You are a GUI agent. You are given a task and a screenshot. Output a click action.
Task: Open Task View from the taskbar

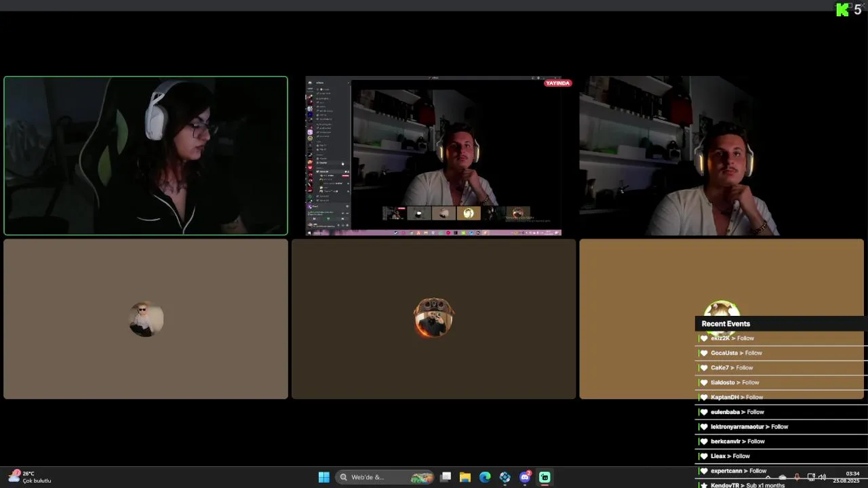[446, 477]
